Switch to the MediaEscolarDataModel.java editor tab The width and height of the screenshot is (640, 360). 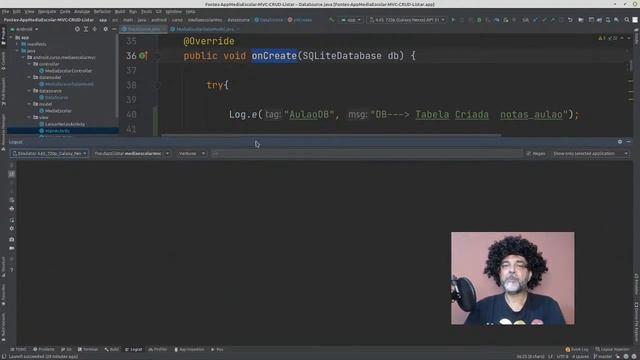[x=205, y=29]
